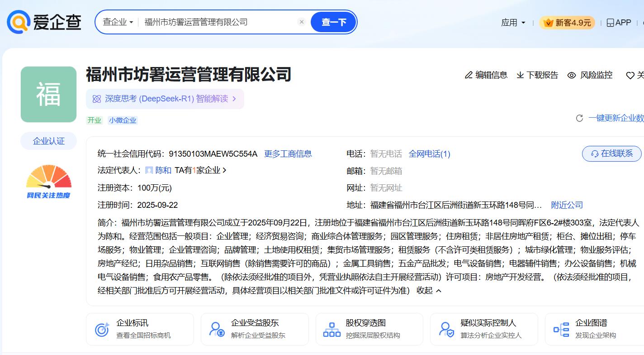Open 附近公司 link
This screenshot has height=355, width=644.
coord(567,205)
